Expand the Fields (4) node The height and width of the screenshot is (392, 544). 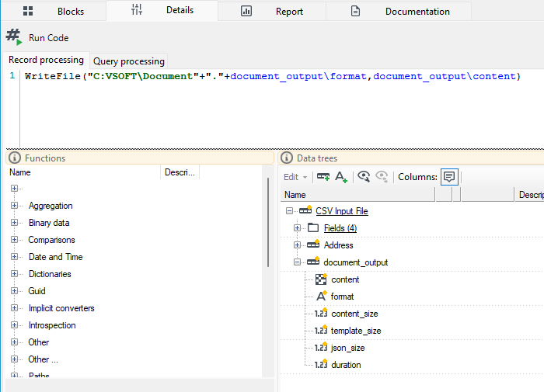tap(297, 227)
